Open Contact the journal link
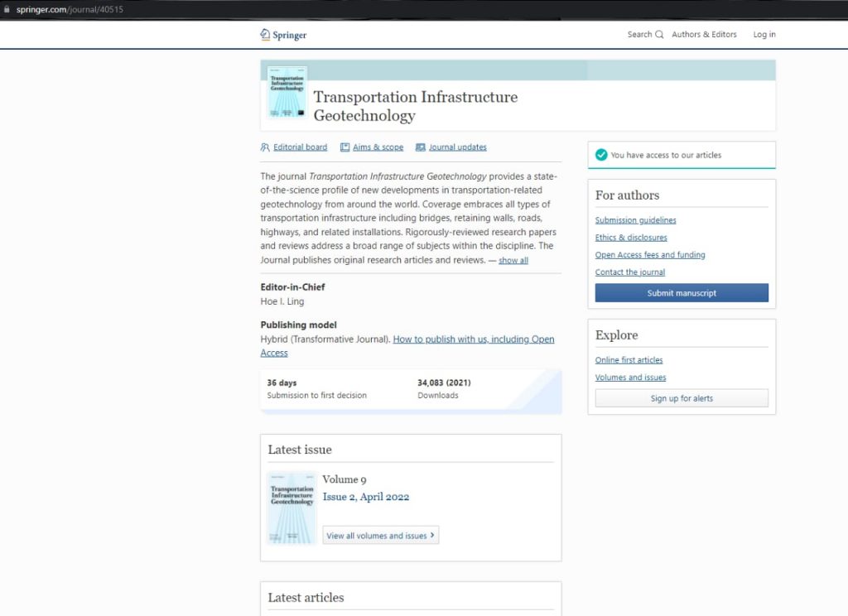This screenshot has width=848, height=616. [x=630, y=272]
